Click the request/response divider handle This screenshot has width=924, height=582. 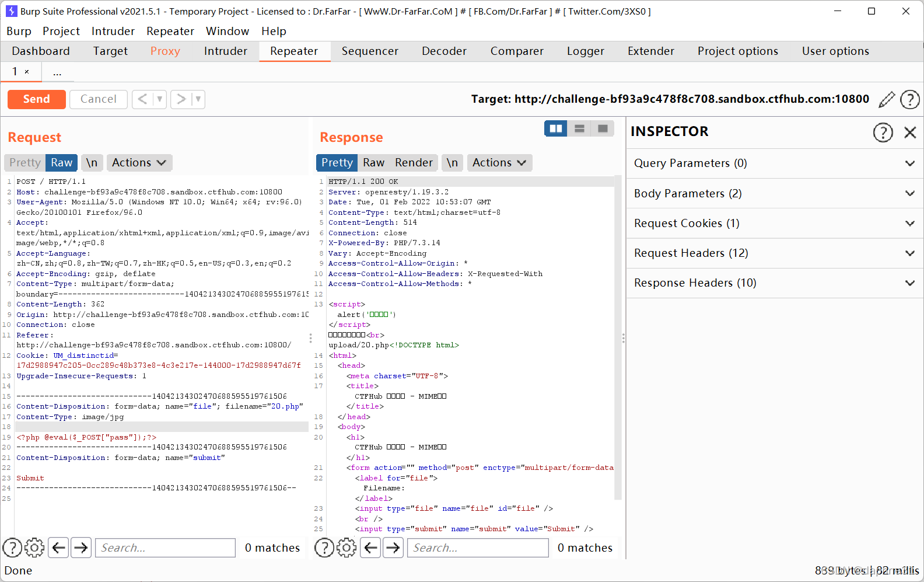(x=310, y=338)
